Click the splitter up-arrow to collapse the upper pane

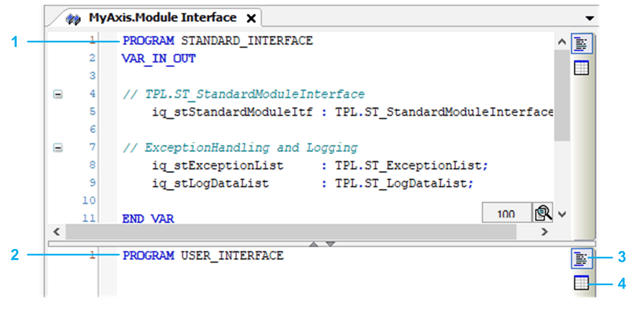pyautogui.click(x=314, y=244)
